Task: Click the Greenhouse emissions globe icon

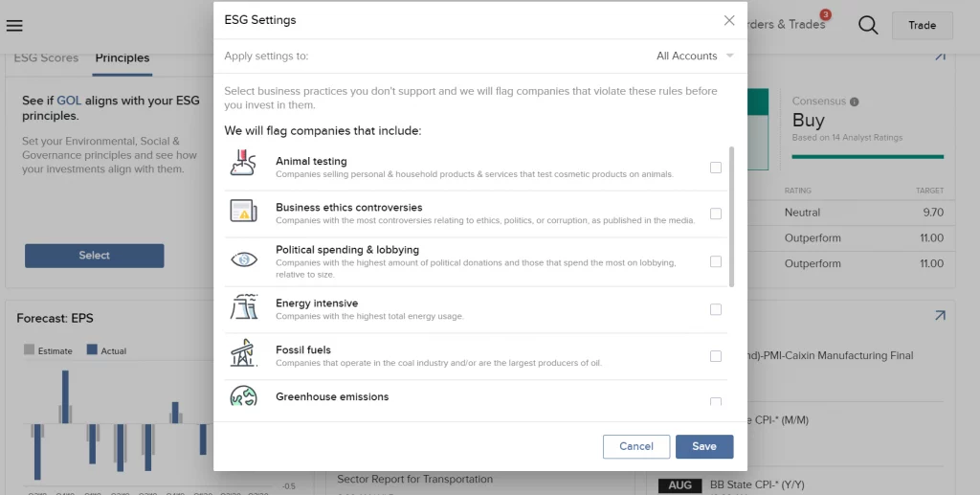Action: click(243, 395)
